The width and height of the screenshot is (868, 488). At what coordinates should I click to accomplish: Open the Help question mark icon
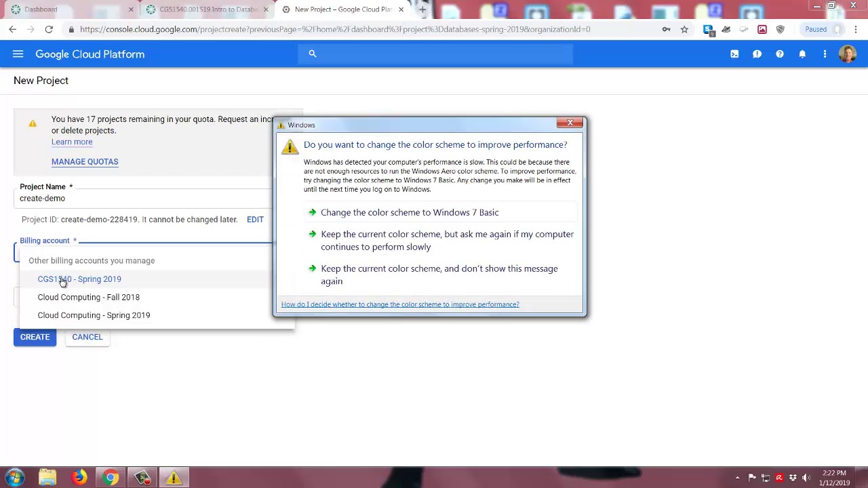coord(780,54)
